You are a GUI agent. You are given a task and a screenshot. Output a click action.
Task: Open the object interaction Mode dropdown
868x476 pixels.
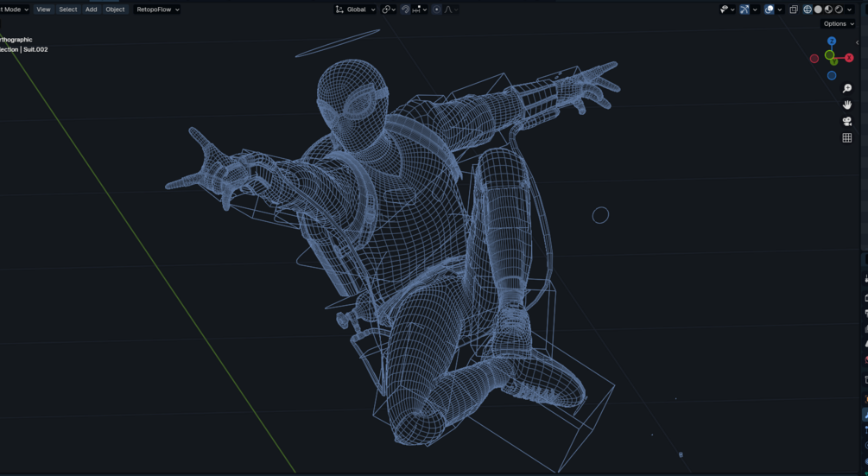[14, 10]
